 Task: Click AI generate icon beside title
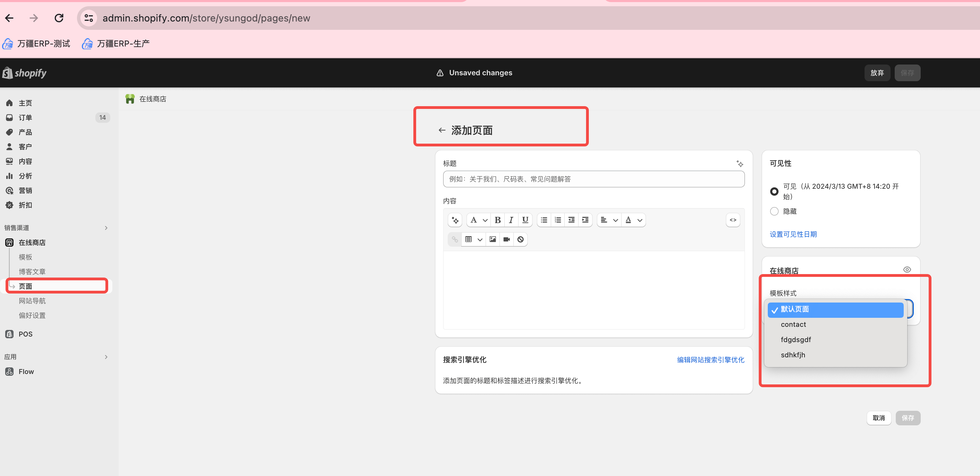coord(740,164)
